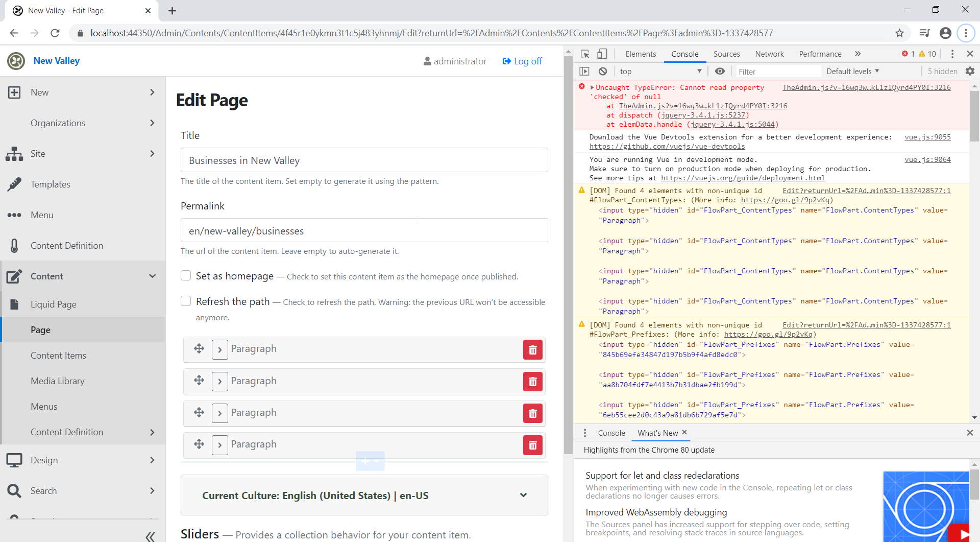The width and height of the screenshot is (980, 542).
Task: Toggle the device toolbar in DevTools
Action: tap(603, 54)
